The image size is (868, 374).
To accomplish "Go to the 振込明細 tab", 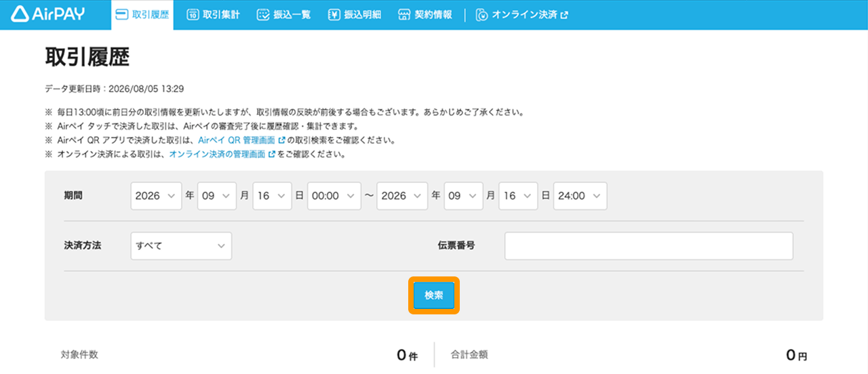I will (x=355, y=15).
